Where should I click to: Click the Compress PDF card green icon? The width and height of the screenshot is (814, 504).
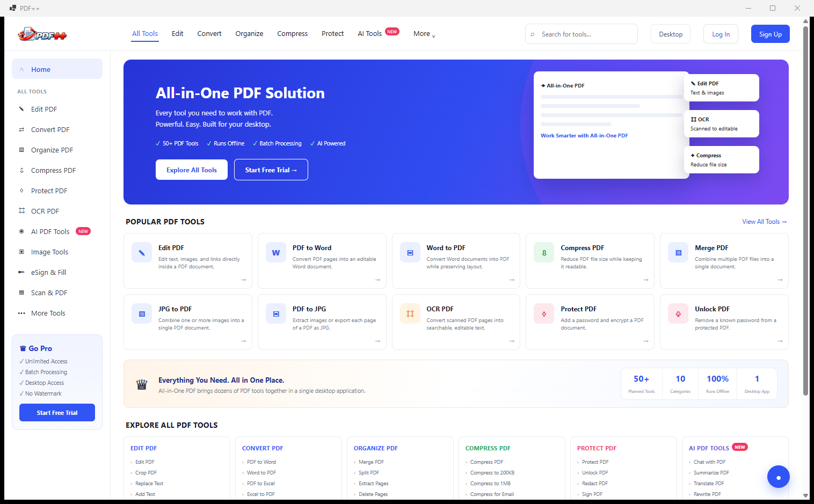544,253
